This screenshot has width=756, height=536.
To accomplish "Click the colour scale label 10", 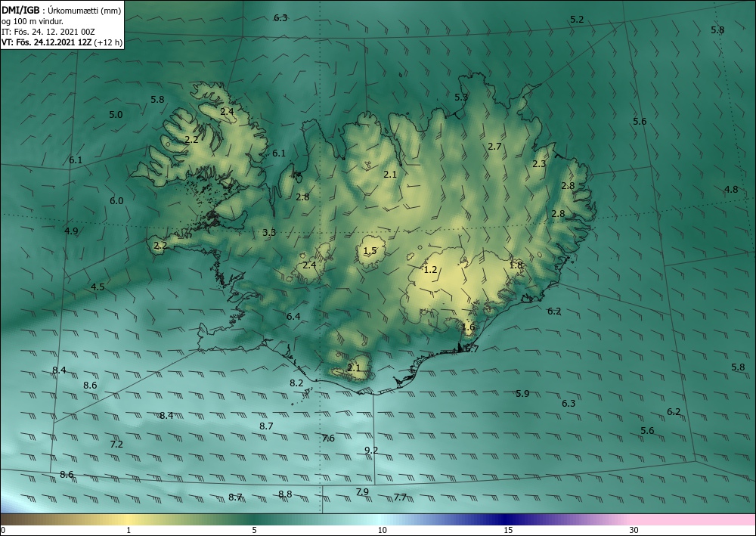I will coord(383,531).
